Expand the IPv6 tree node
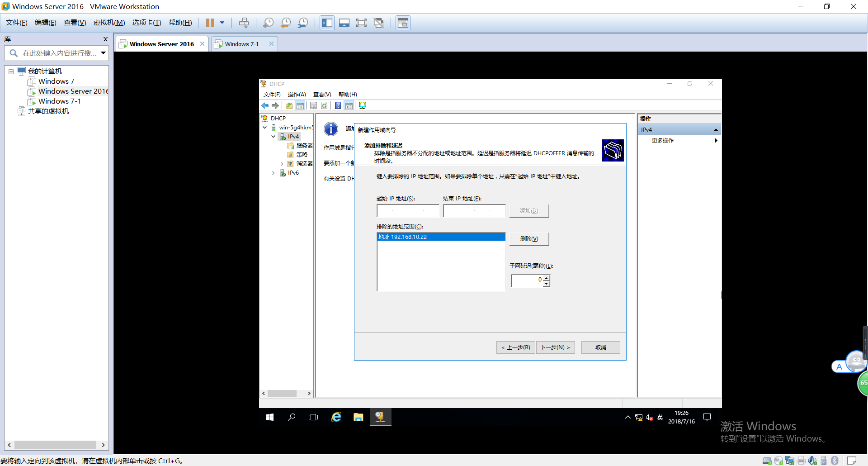The height and width of the screenshot is (466, 868). click(x=274, y=173)
